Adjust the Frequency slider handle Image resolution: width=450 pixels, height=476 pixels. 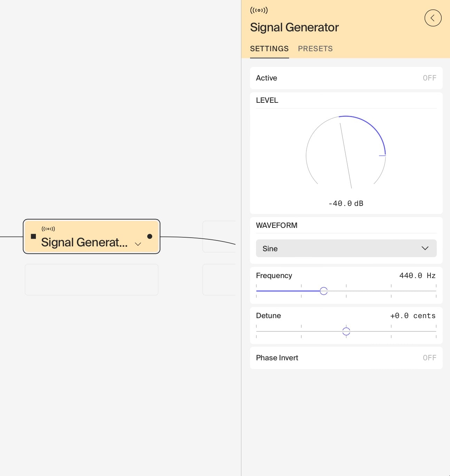coord(324,291)
